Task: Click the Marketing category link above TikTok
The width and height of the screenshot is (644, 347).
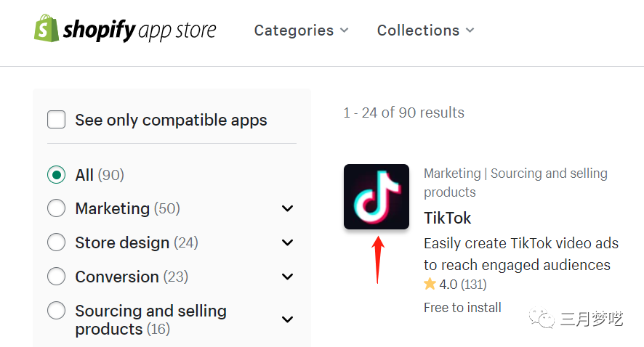Action: (452, 173)
